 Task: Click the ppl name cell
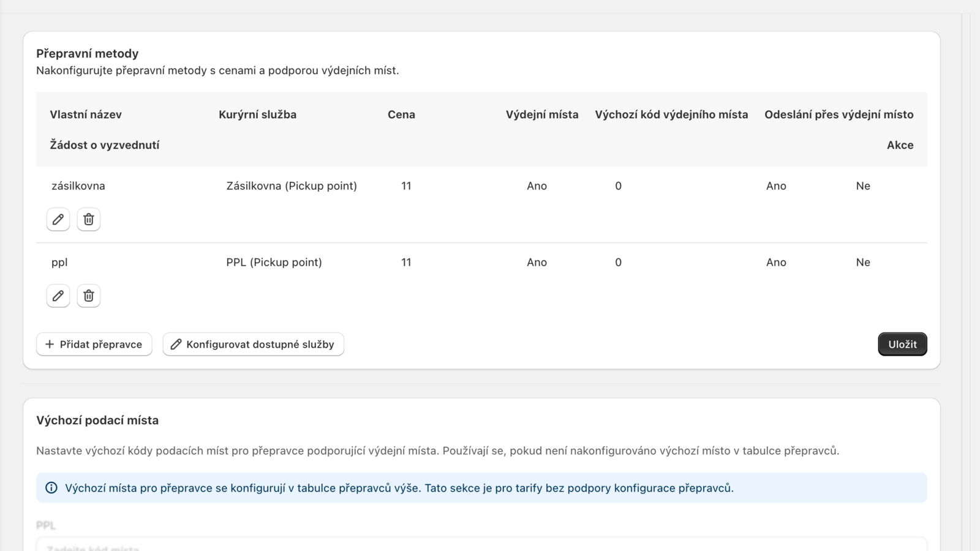click(x=59, y=263)
